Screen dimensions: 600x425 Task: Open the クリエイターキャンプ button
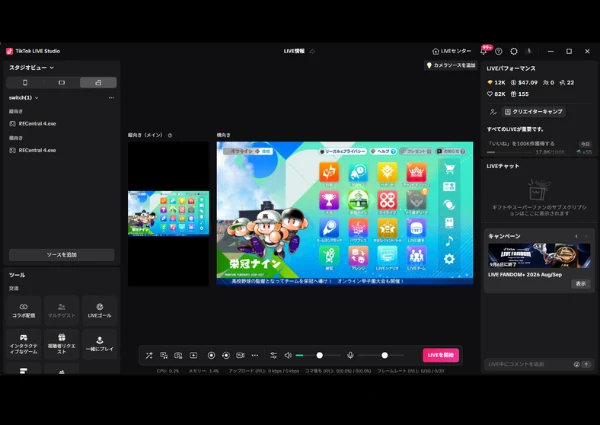[534, 112]
